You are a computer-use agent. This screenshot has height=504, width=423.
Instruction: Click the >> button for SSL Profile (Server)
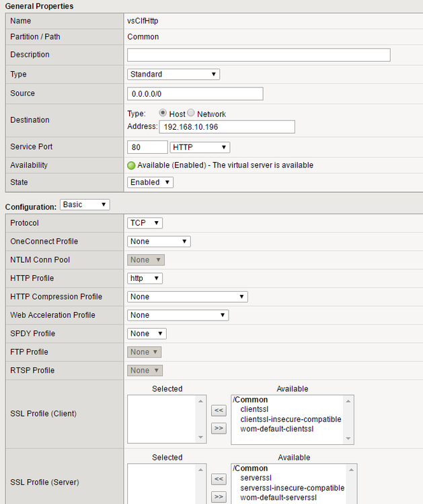tap(219, 497)
